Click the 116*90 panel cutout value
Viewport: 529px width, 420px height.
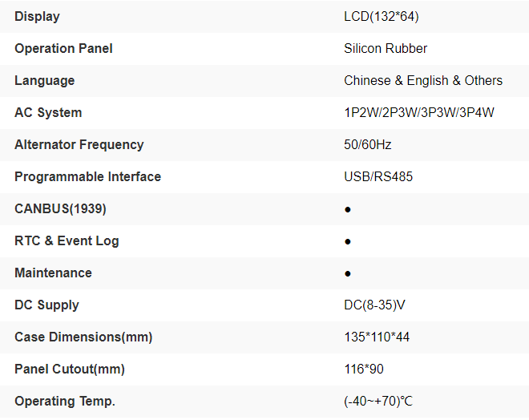coord(363,369)
